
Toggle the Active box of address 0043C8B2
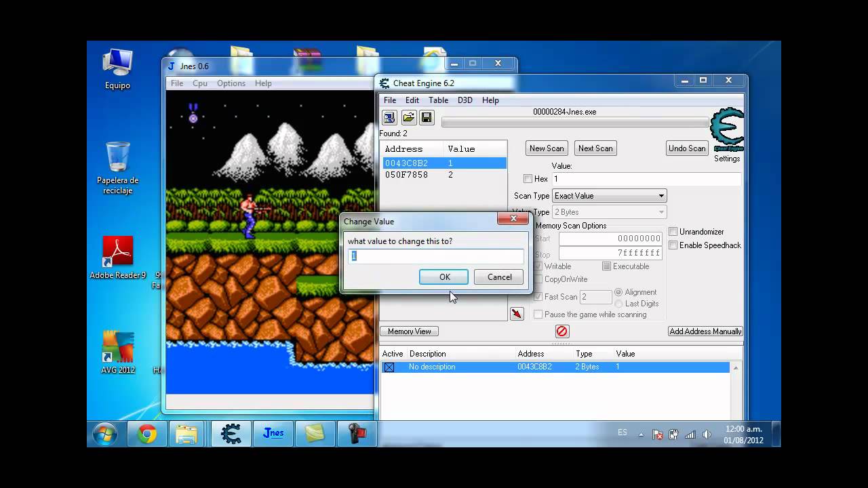point(389,367)
